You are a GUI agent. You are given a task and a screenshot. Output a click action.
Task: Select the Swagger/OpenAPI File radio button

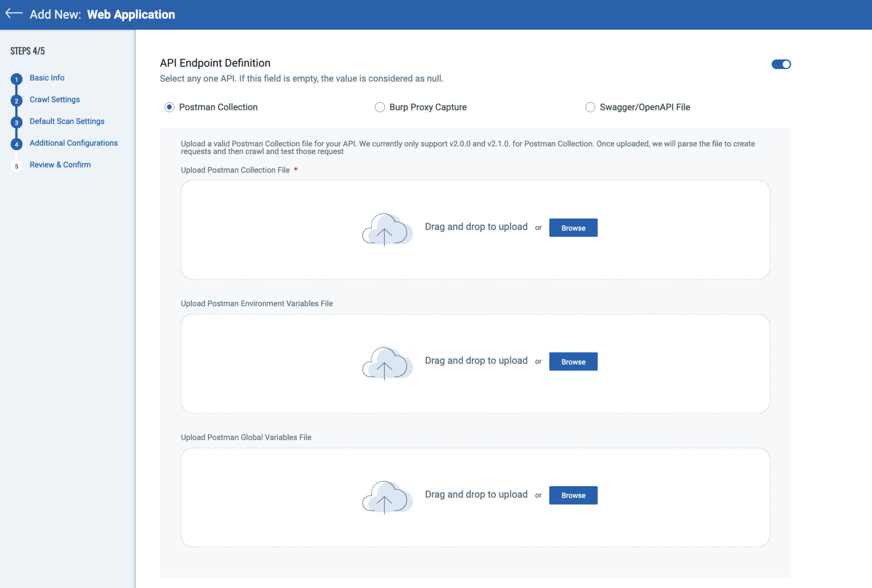tap(590, 107)
